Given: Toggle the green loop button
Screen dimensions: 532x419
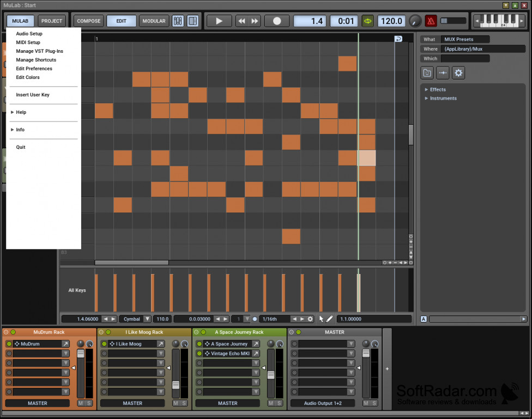Looking at the screenshot, I should pos(367,21).
